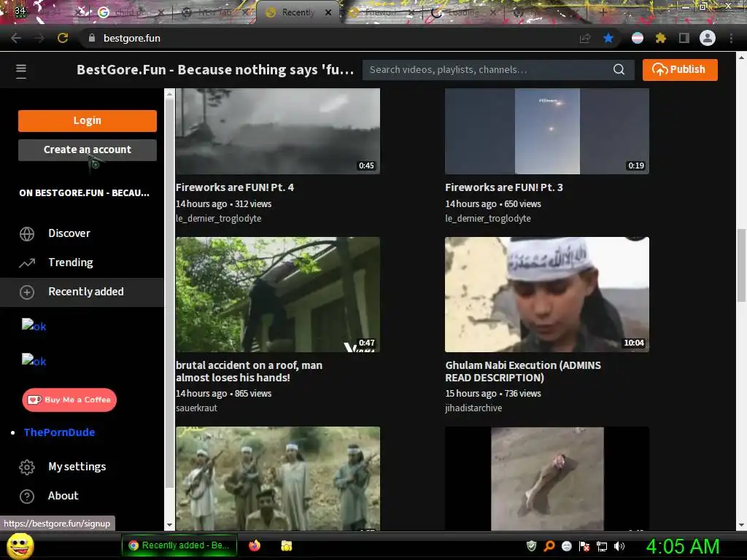Click Create an account button
Image resolution: width=747 pixels, height=560 pixels.
pyautogui.click(x=88, y=149)
